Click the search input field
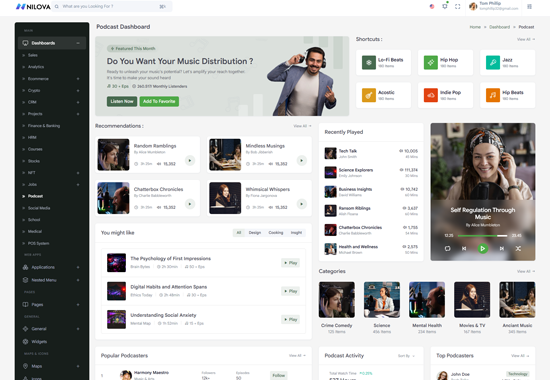The width and height of the screenshot is (550, 380). [x=112, y=6]
